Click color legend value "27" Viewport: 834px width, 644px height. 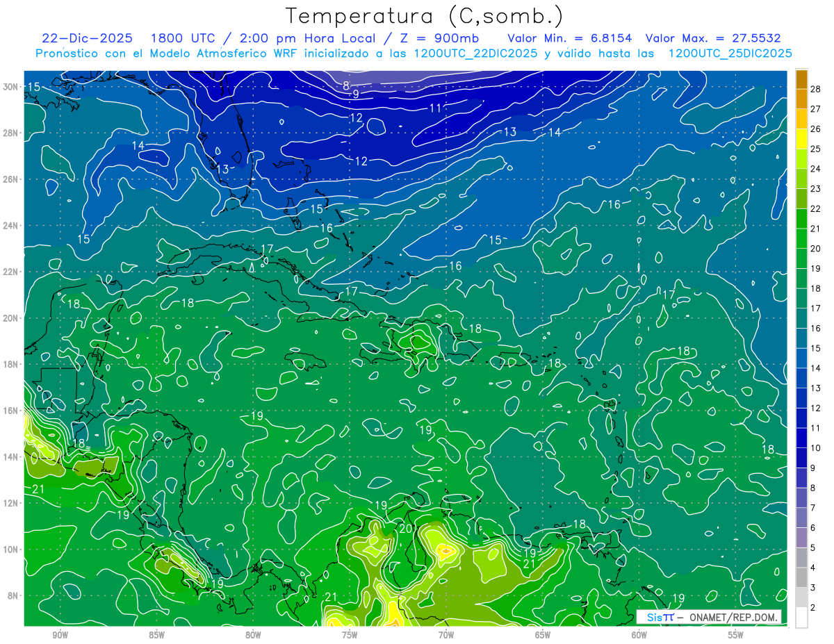816,109
